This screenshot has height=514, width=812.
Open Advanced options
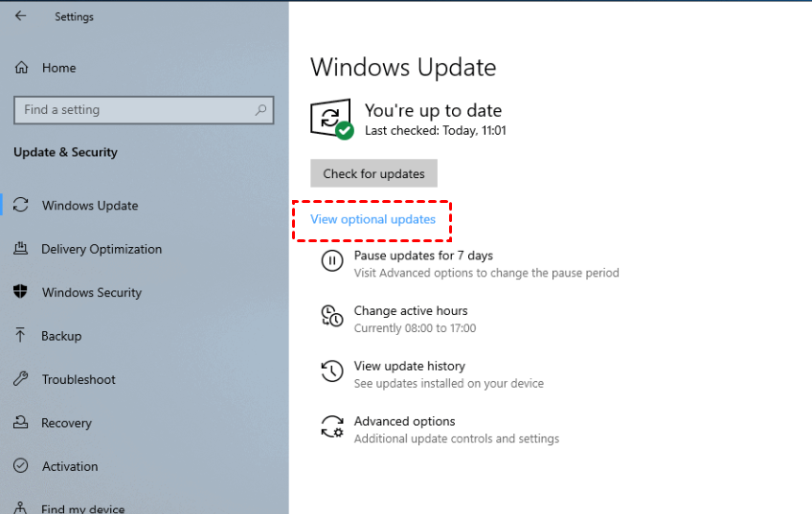tap(404, 421)
